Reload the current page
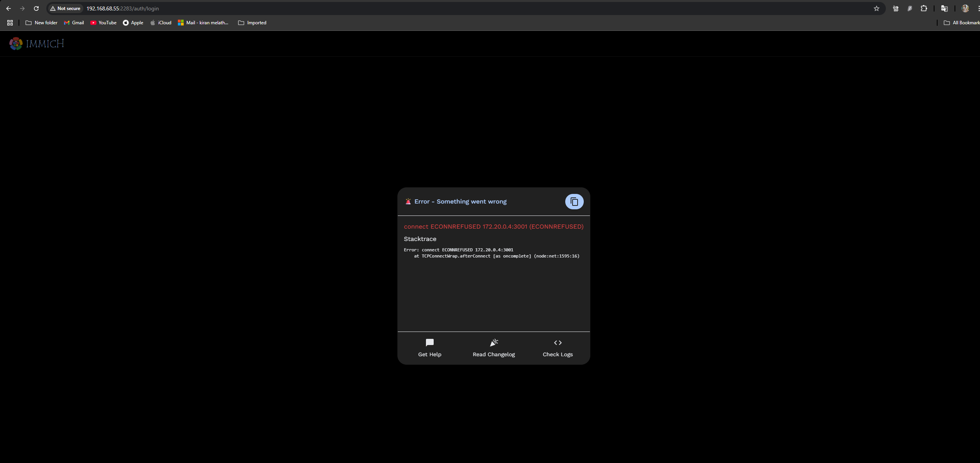 pyautogui.click(x=36, y=8)
